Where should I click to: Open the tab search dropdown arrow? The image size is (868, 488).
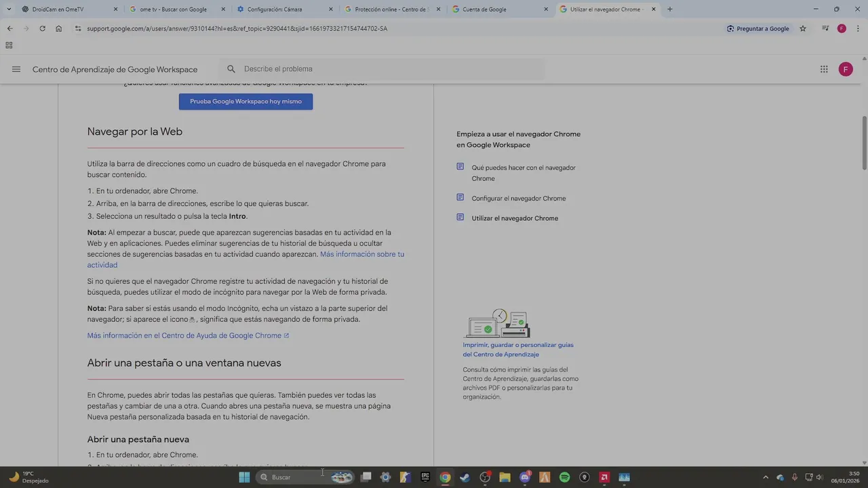[x=9, y=9]
